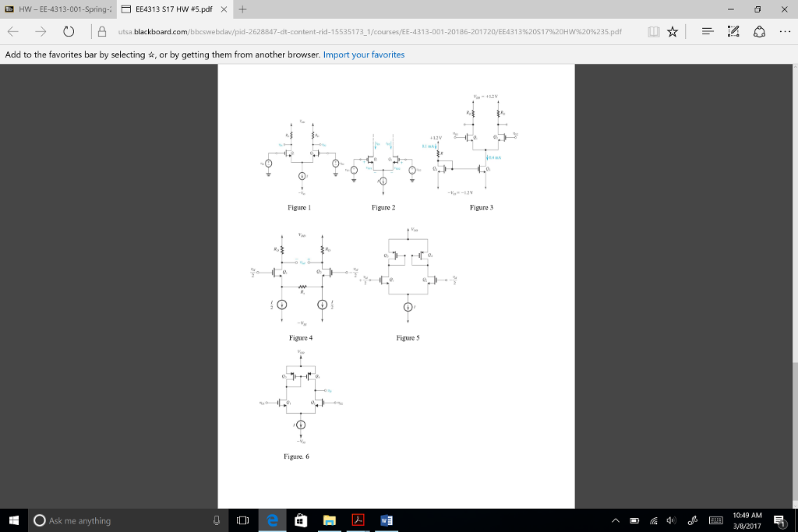Expand hidden icons in the system tray
This screenshot has height=532, width=798.
(615, 520)
